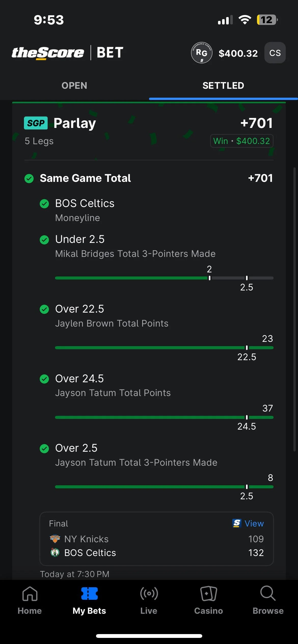Open the Casino cards icon
The height and width of the screenshot is (644, 298).
[208, 594]
